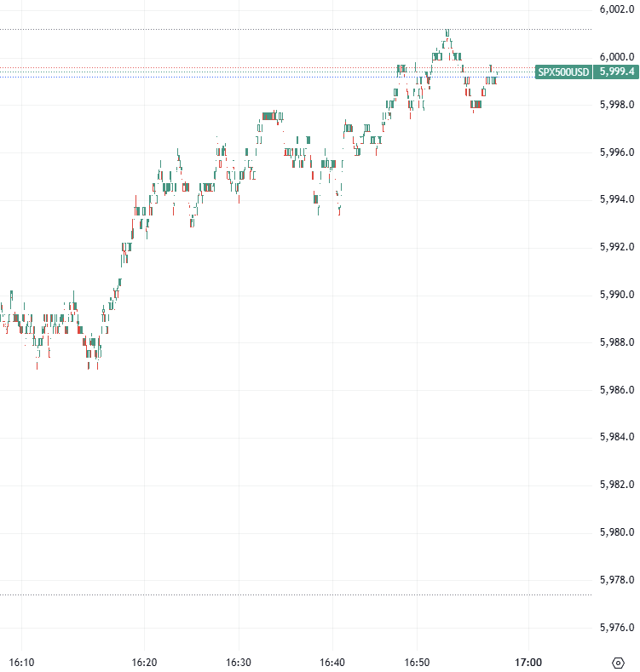This screenshot has width=640, height=672.
Task: Click the 5,984.0 price axis label
Action: click(x=617, y=437)
